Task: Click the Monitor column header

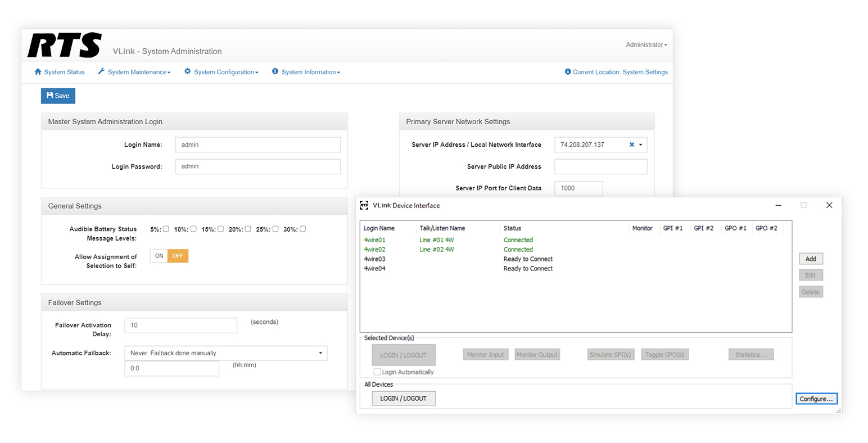Action: click(x=642, y=228)
